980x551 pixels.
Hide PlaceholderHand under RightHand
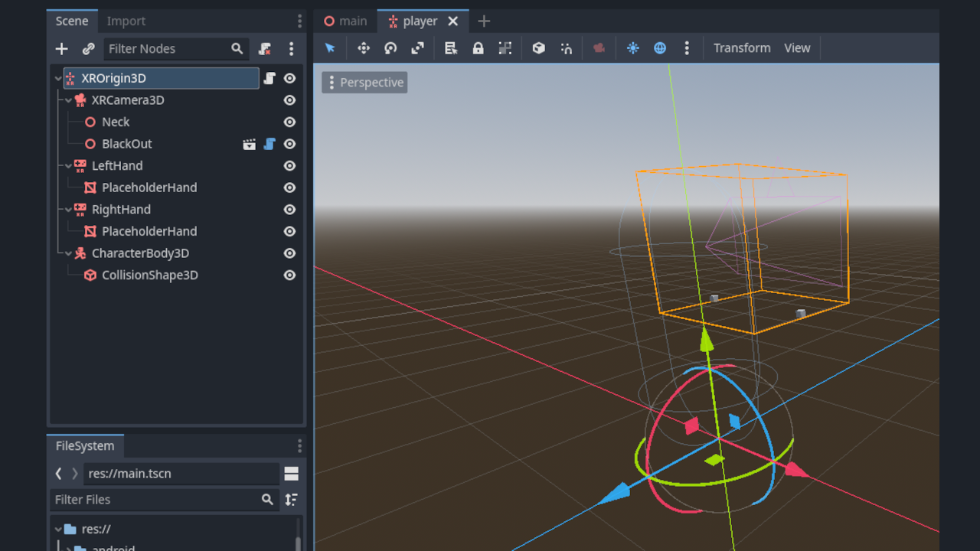pyautogui.click(x=289, y=231)
